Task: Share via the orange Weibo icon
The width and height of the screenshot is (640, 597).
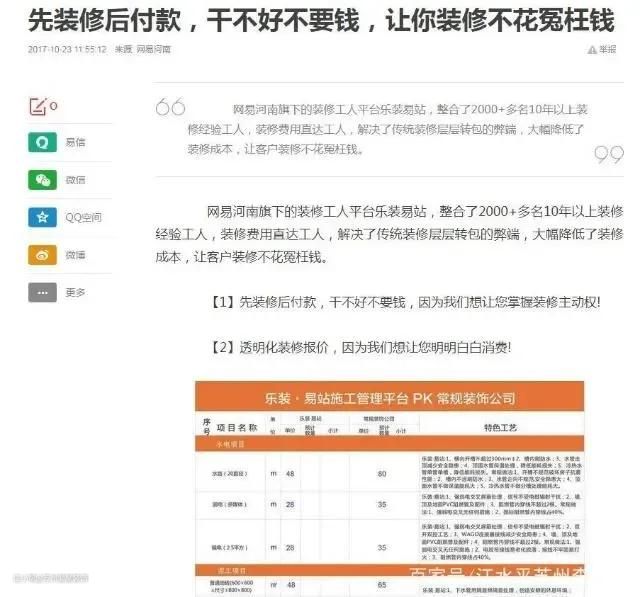Action: tap(42, 255)
